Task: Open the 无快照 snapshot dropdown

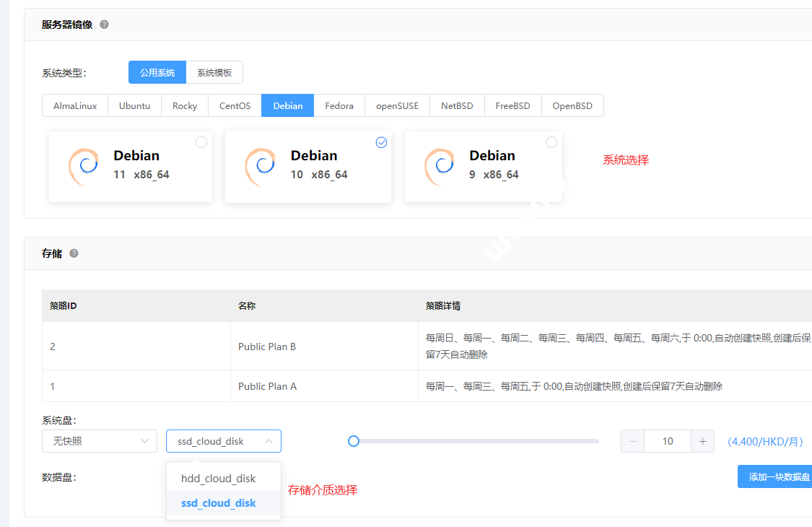Action: (100, 441)
